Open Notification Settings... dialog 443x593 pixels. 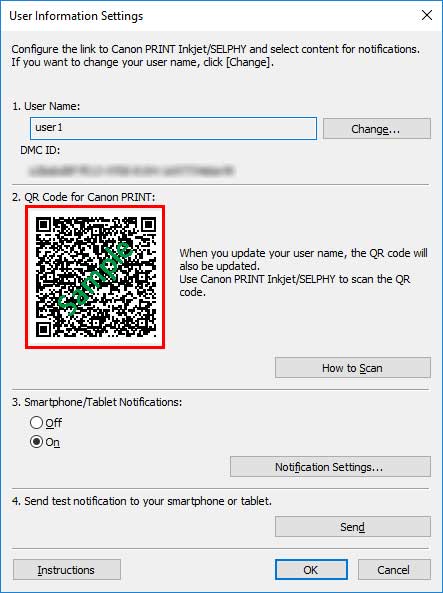(x=330, y=467)
